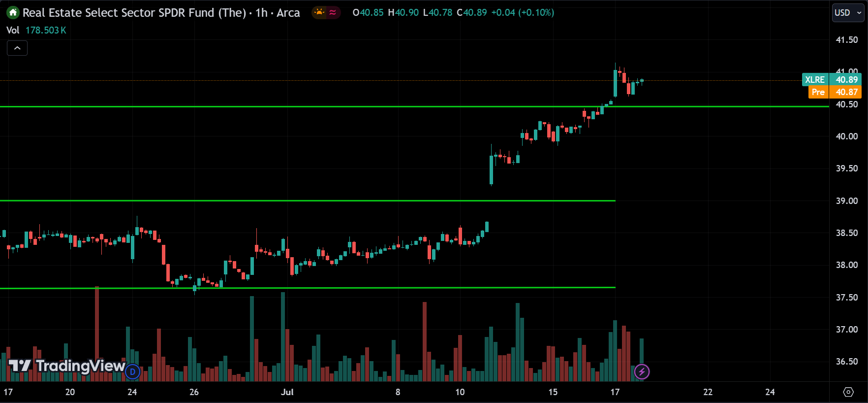This screenshot has width=868, height=403.
Task: Click the 1h interval label
Action: [x=261, y=13]
